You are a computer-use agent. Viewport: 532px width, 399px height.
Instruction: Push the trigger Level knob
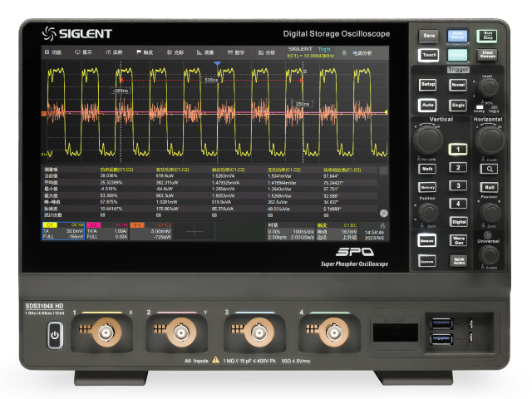(x=488, y=87)
